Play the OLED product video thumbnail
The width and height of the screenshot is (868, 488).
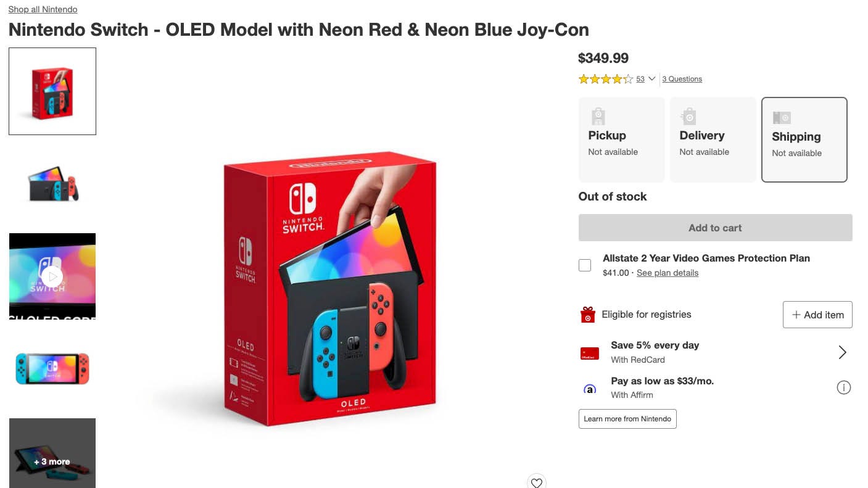click(x=52, y=276)
